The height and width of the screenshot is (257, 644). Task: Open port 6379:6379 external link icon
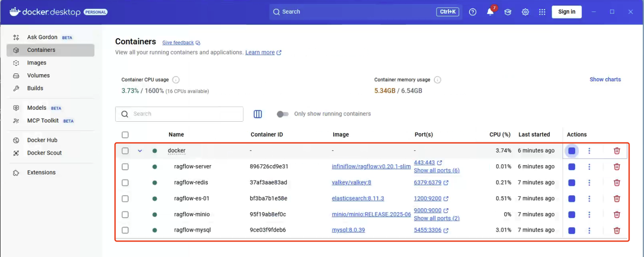tap(446, 183)
